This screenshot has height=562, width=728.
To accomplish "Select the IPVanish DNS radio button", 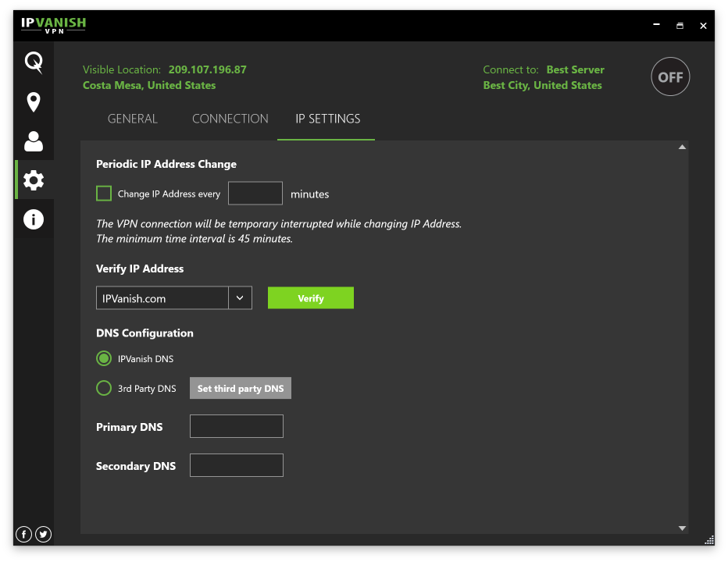I will (104, 358).
